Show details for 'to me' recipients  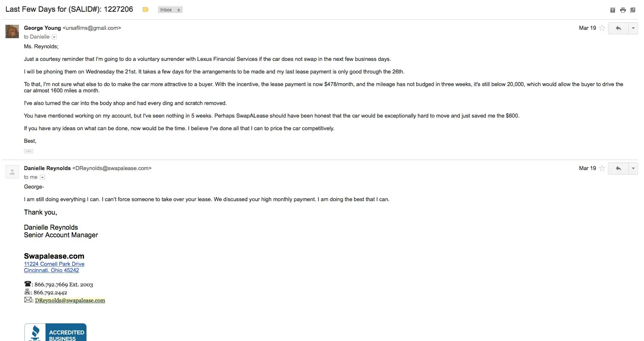42,177
